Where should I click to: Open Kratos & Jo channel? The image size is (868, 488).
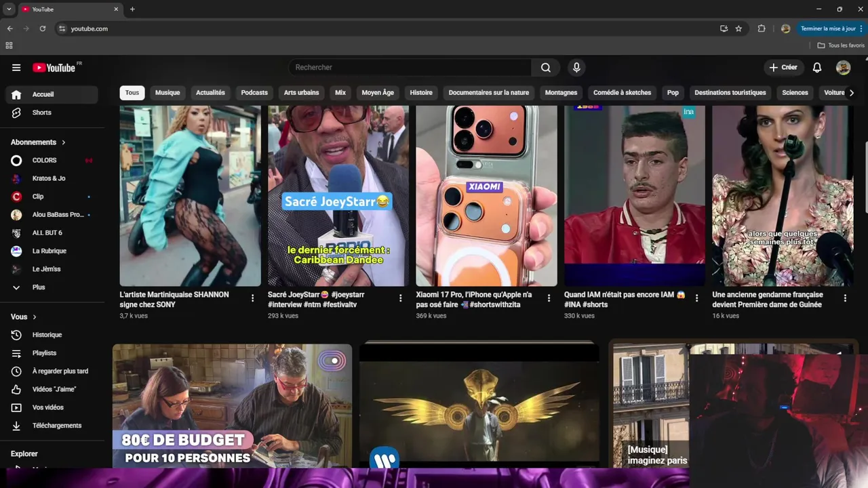52,178
